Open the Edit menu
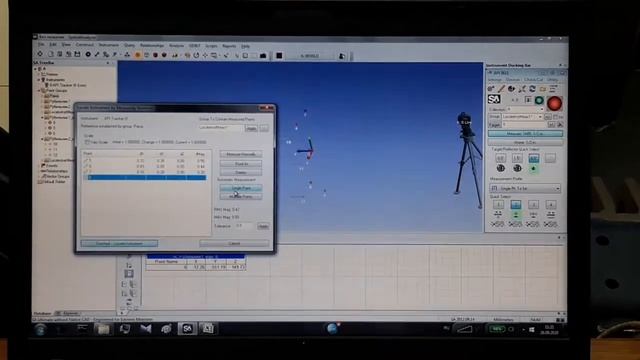 click(x=53, y=44)
